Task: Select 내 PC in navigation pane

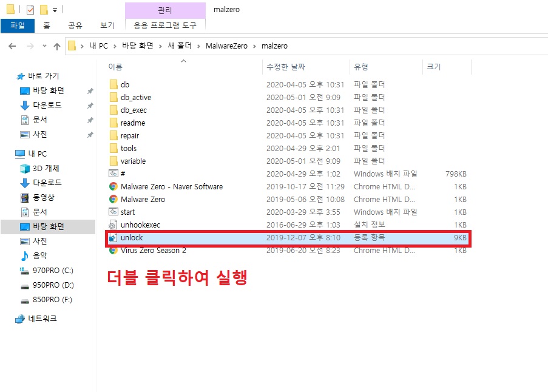Action: (31, 154)
